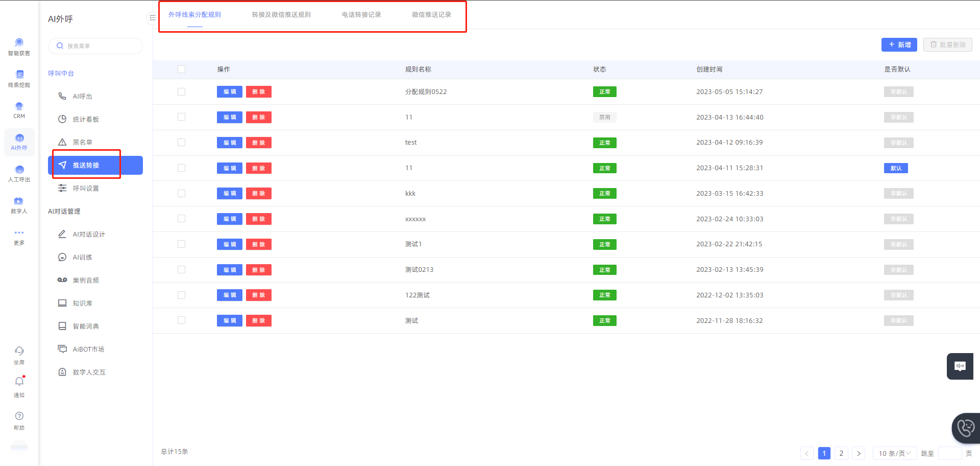Click the 呼叫中台 section header
This screenshot has width=980, height=466.
tap(61, 74)
